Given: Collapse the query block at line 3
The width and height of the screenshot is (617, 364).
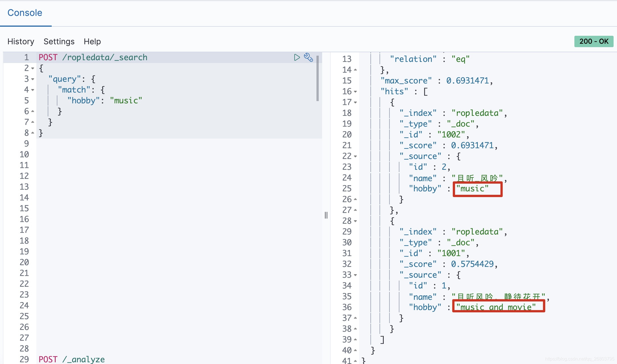Looking at the screenshot, I should point(33,79).
